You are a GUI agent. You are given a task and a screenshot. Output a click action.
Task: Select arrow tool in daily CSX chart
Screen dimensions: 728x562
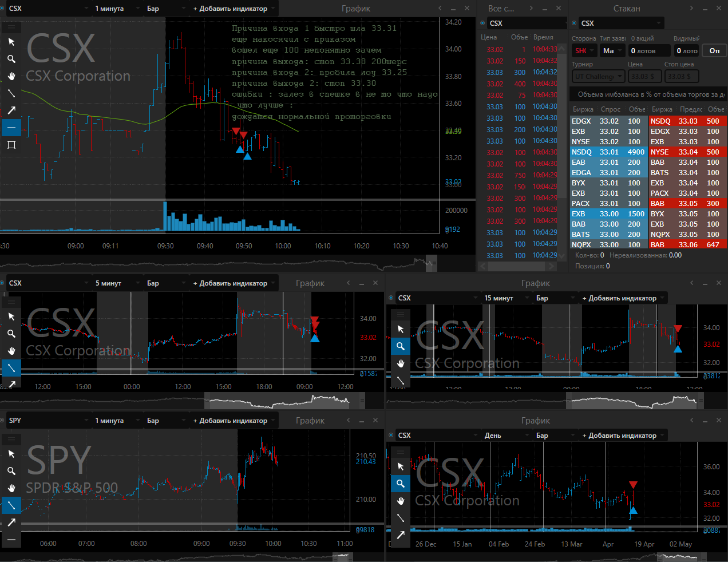point(401,535)
